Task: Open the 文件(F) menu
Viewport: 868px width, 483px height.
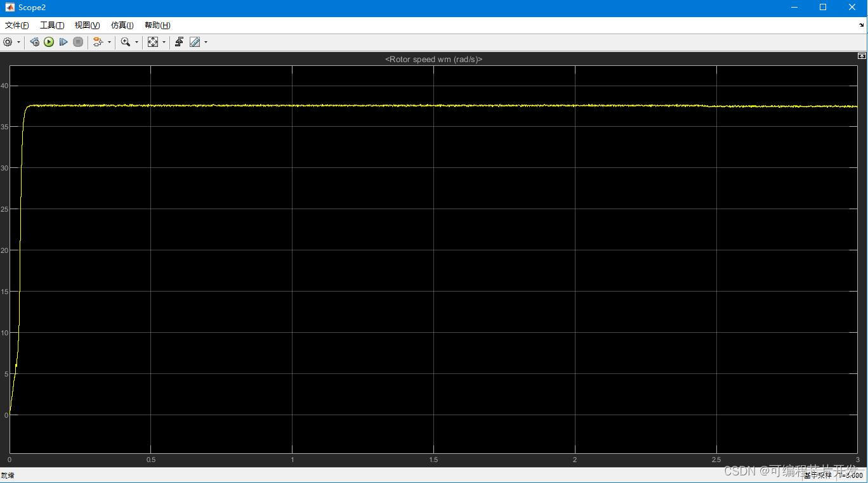Action: tap(17, 25)
